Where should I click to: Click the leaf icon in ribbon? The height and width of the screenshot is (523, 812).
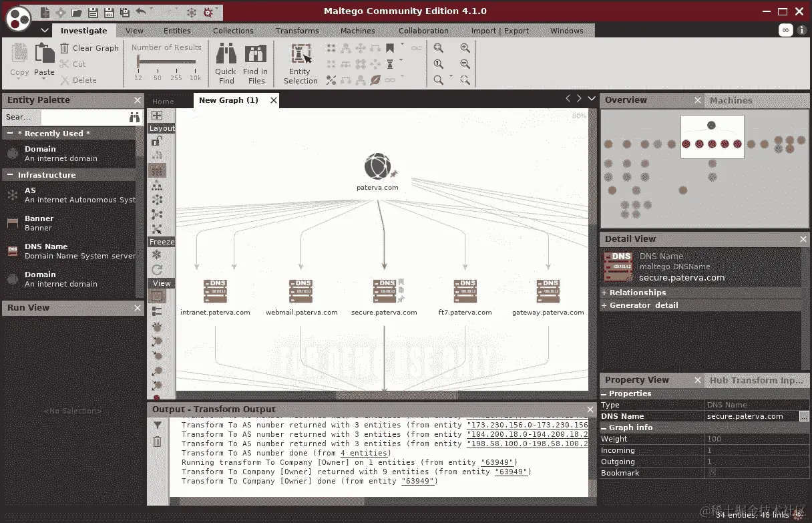pos(375,80)
